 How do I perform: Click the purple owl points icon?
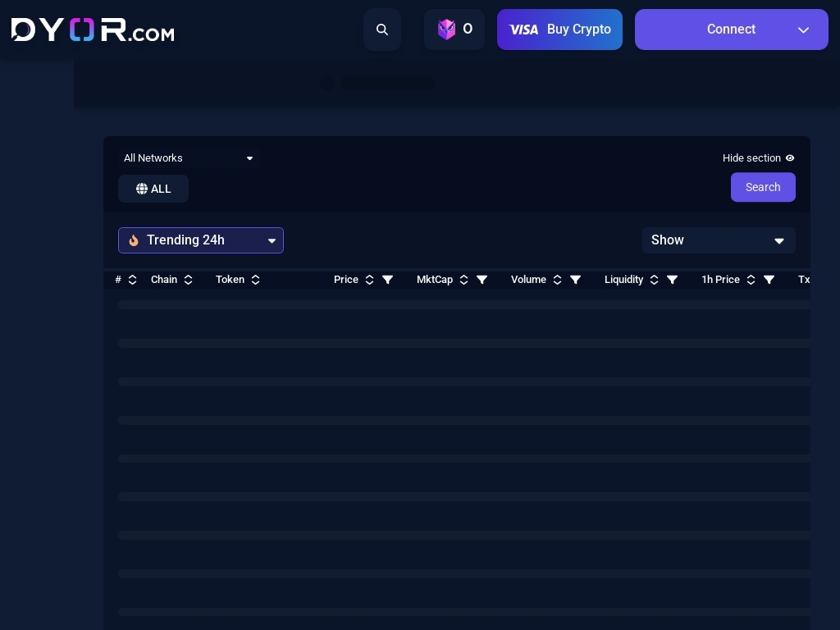point(446,30)
